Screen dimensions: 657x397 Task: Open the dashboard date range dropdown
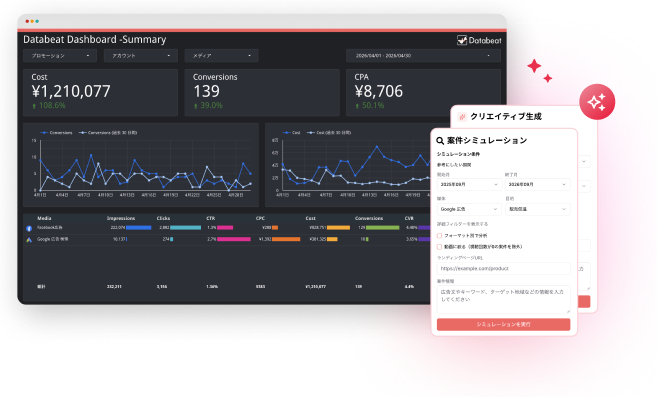coord(423,56)
